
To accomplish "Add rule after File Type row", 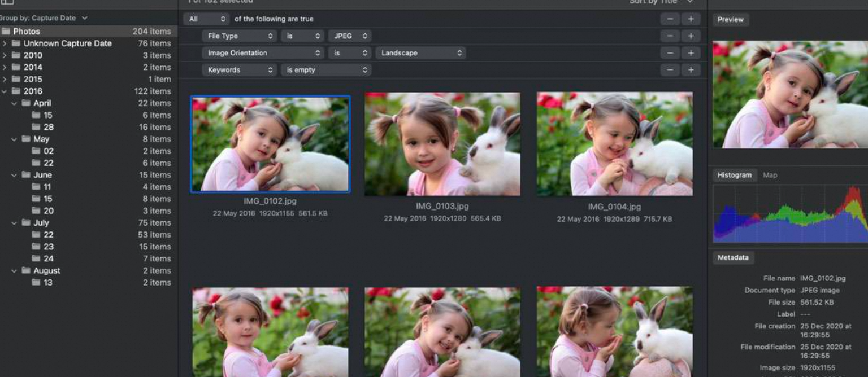I will coord(691,36).
